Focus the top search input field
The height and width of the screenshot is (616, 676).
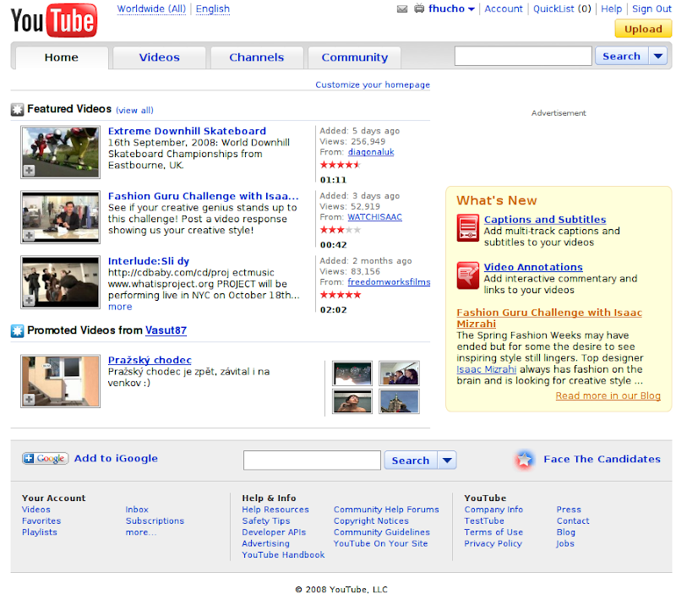pyautogui.click(x=523, y=56)
